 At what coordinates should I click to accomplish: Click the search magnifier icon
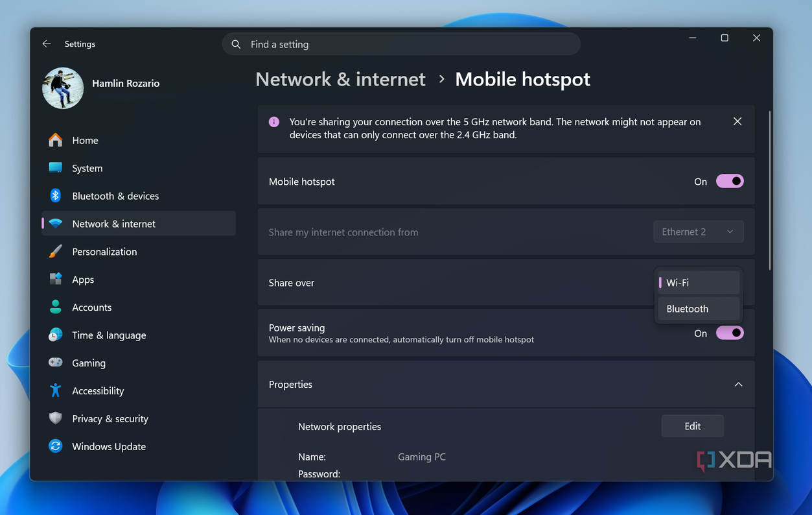236,44
